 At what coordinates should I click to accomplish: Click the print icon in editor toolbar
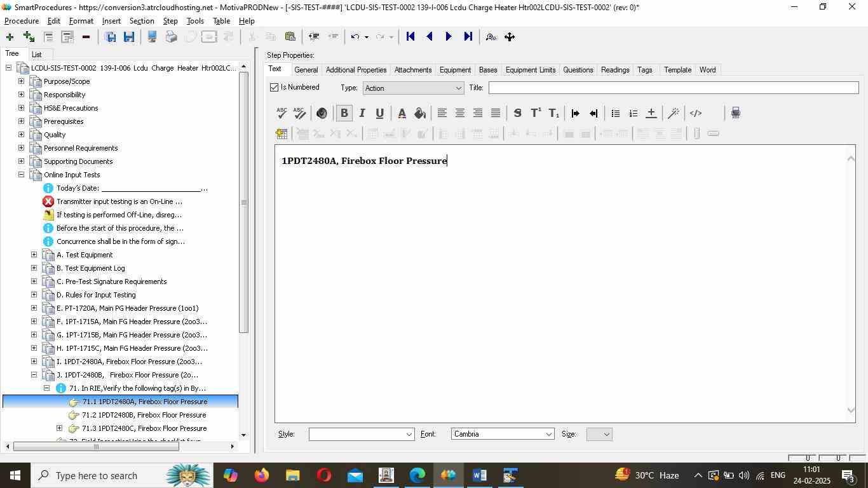735,113
